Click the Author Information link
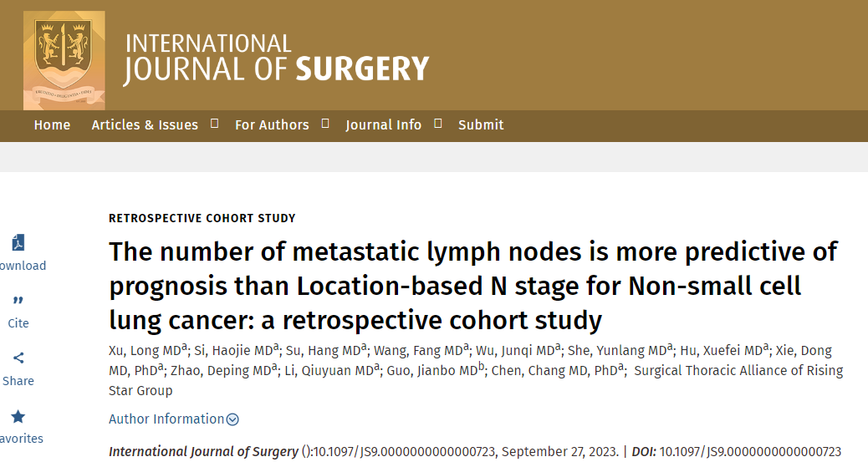868x462 pixels. (x=166, y=419)
